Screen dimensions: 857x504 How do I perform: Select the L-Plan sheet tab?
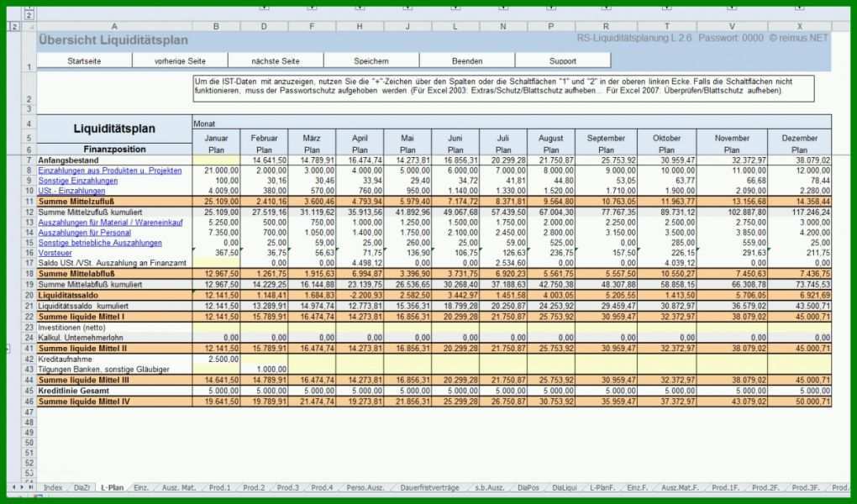(113, 487)
